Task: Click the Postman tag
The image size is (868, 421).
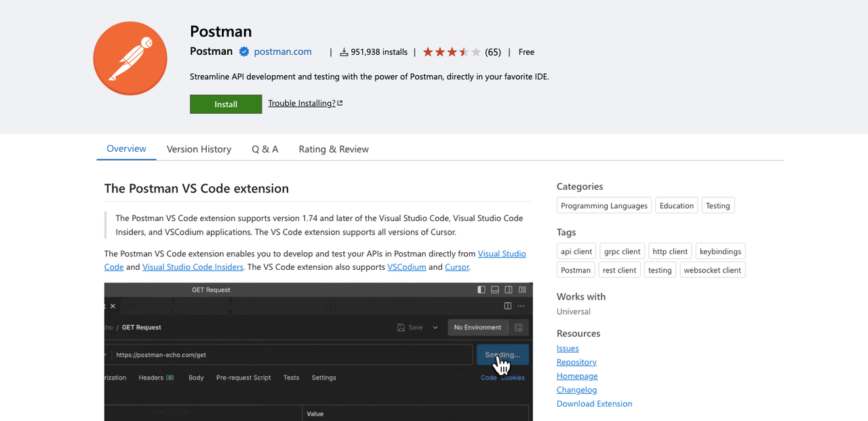Action: click(576, 270)
